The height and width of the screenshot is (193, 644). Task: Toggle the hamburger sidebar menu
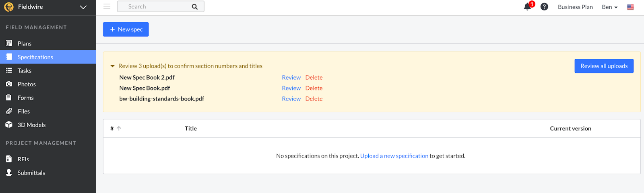[107, 6]
